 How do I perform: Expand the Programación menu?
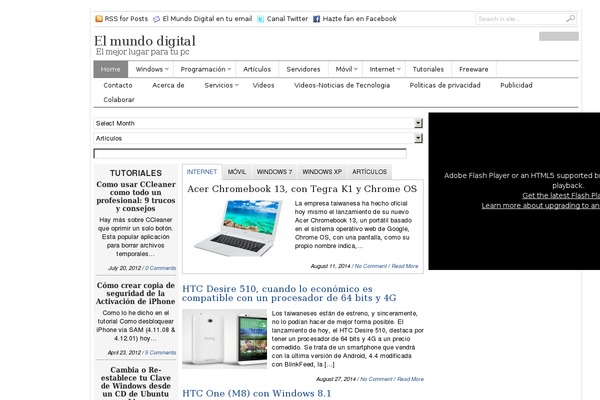(205, 69)
